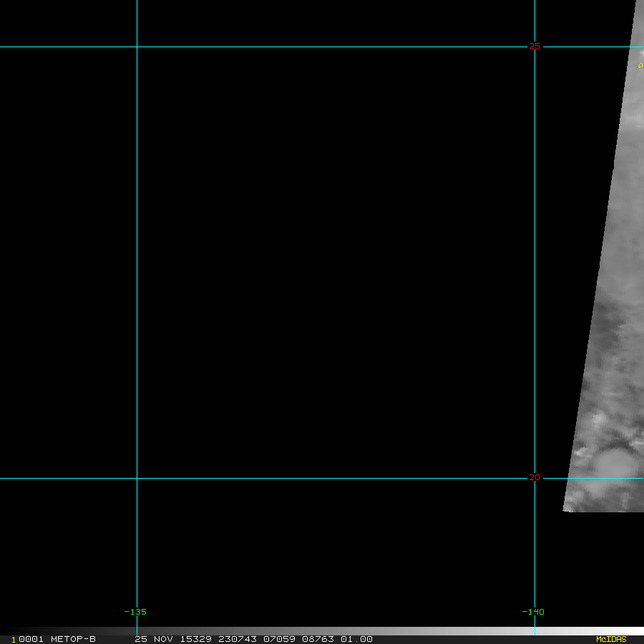Image resolution: width=644 pixels, height=644 pixels.
Task: Click the 07059 coordinate value
Action: point(281,639)
